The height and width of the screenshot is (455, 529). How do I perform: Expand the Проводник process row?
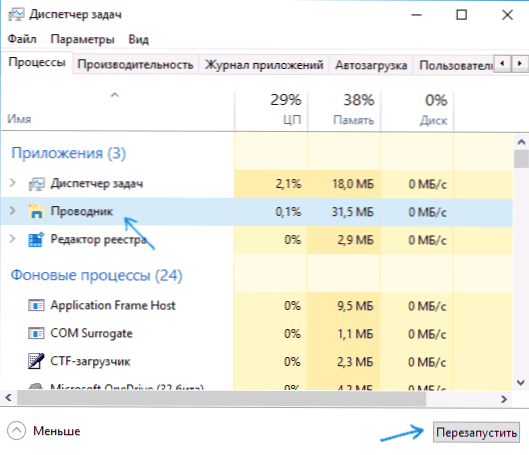(12, 211)
